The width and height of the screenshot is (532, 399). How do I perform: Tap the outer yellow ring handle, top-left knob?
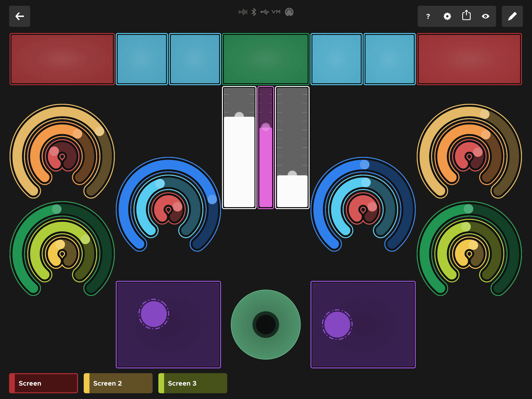click(99, 131)
